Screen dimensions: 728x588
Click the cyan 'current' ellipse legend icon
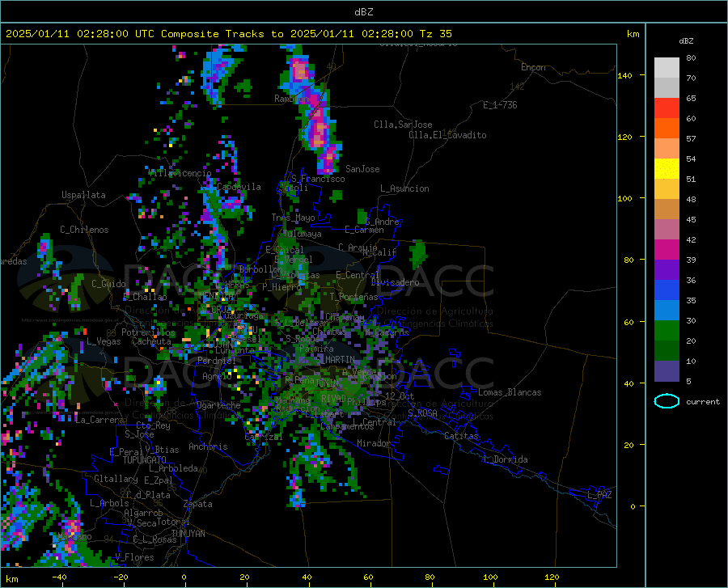(x=667, y=401)
